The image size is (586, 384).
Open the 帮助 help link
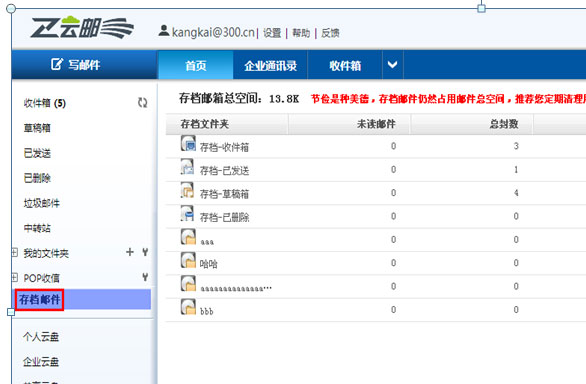[301, 33]
